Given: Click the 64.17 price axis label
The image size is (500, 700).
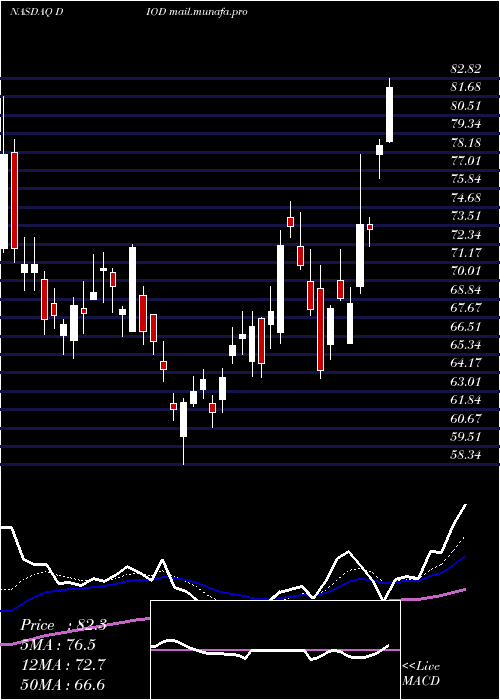Looking at the screenshot, I should pyautogui.click(x=466, y=363).
